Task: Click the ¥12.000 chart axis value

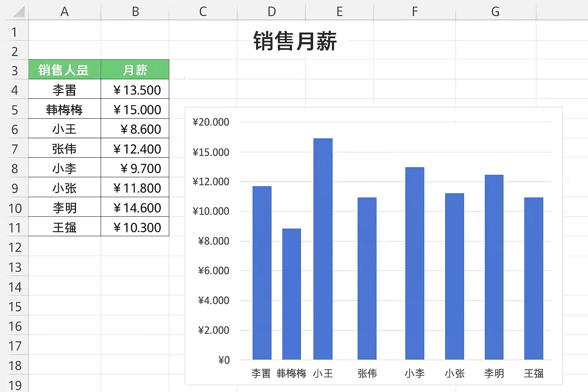Action: pos(211,181)
